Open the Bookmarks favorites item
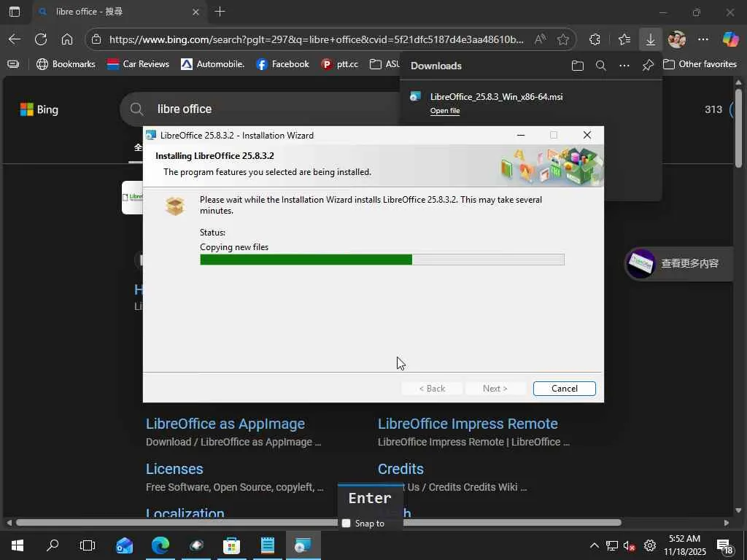This screenshot has height=560, width=747. pos(66,64)
